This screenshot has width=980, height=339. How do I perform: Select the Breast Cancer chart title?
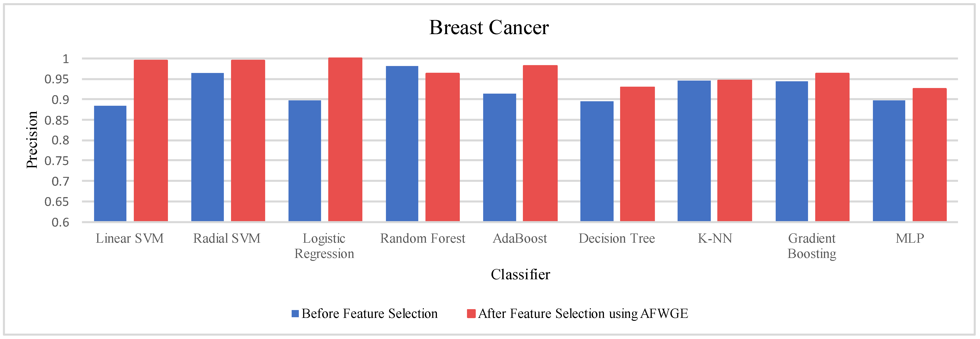(x=489, y=27)
